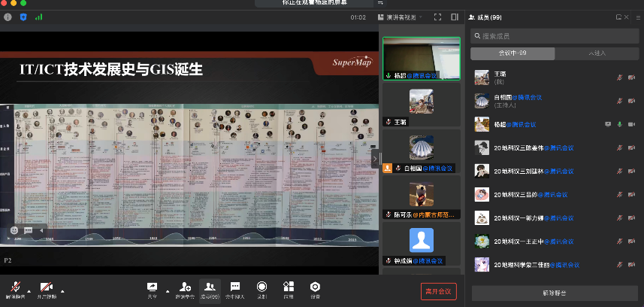Start recording the meeting
This screenshot has height=307, width=644.
(262, 288)
